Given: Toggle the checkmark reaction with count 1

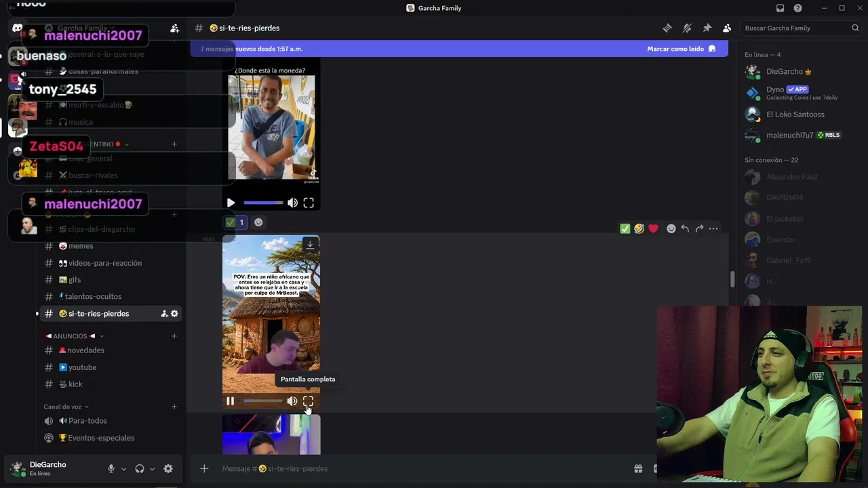Looking at the screenshot, I should pos(235,222).
